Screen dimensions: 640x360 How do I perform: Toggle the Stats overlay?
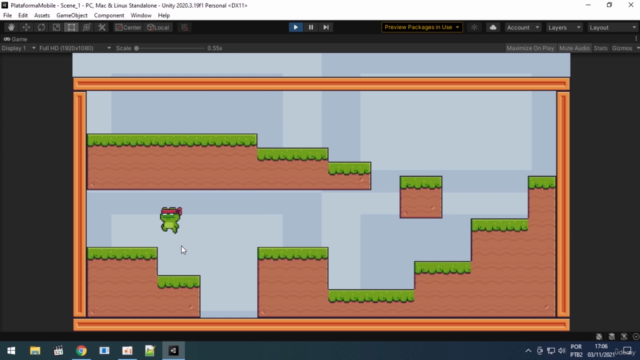pos(600,48)
